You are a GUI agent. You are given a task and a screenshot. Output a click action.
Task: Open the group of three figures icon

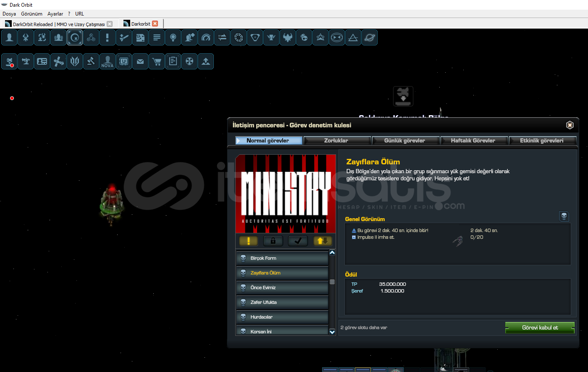click(58, 37)
